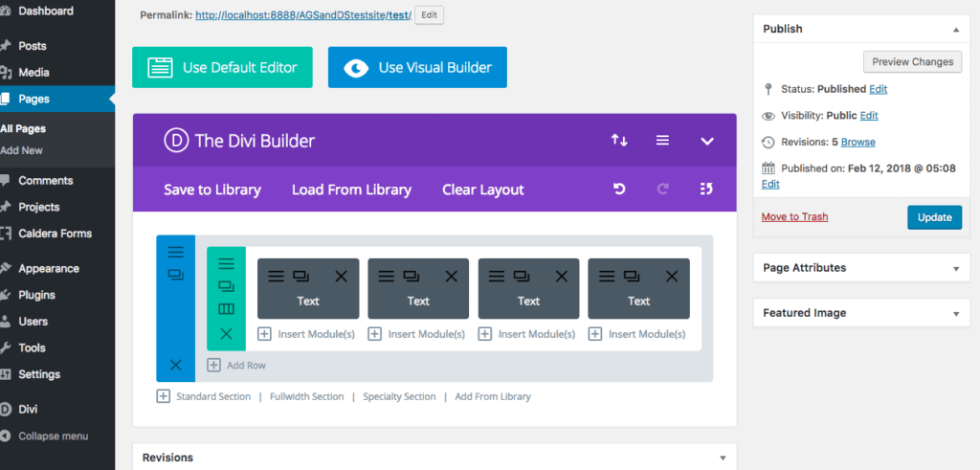
Task: Insert module in the third column
Action: [x=527, y=334]
